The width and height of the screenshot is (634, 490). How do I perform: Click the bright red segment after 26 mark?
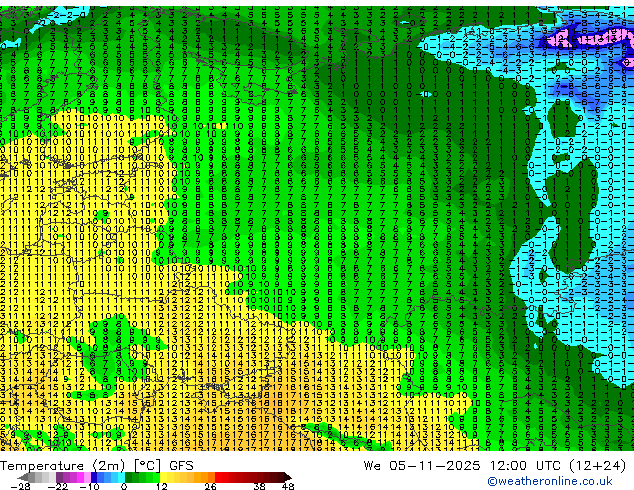[218, 477]
